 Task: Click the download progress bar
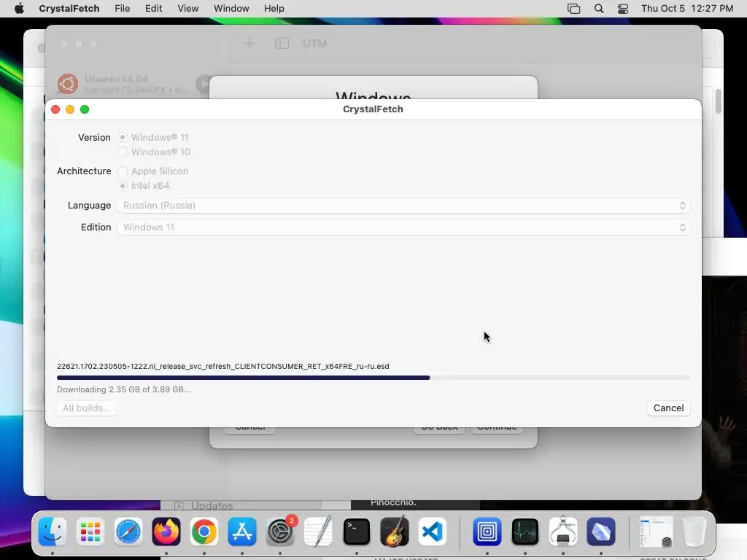tap(373, 378)
